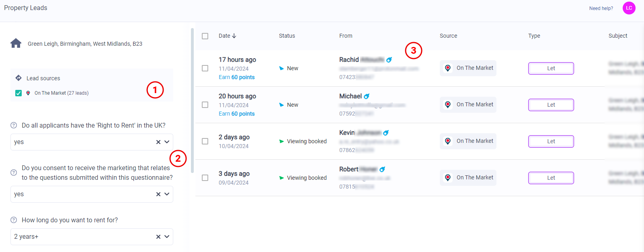Image resolution: width=644 pixels, height=252 pixels.
Task: Click the Status column header
Action: [x=287, y=36]
